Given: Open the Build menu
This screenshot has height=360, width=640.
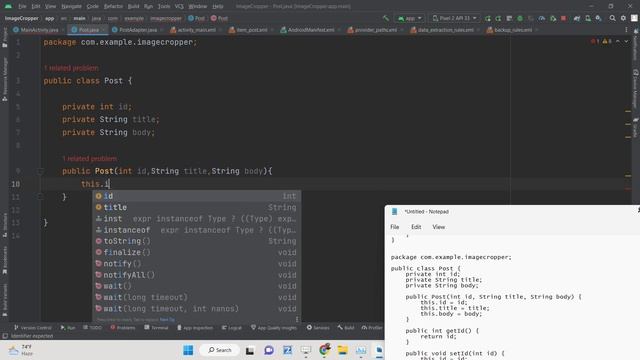Looking at the screenshot, I should click(133, 6).
